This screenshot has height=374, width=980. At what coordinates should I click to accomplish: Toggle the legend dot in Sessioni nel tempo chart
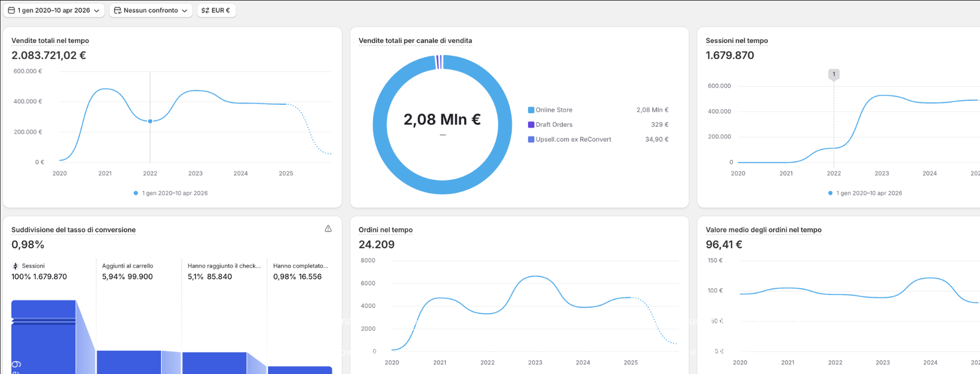pos(830,193)
